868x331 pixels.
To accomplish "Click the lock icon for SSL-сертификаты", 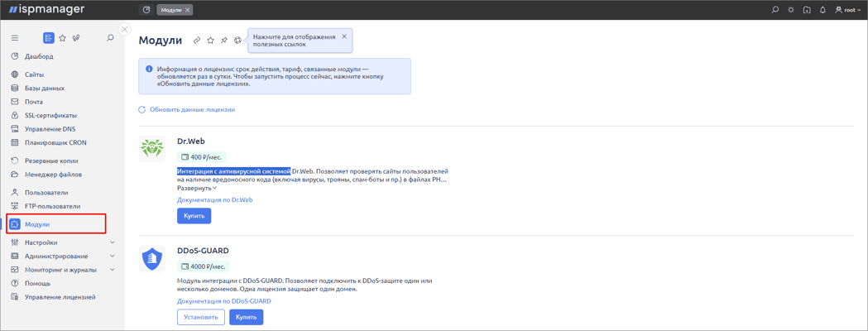I will click(x=15, y=116).
